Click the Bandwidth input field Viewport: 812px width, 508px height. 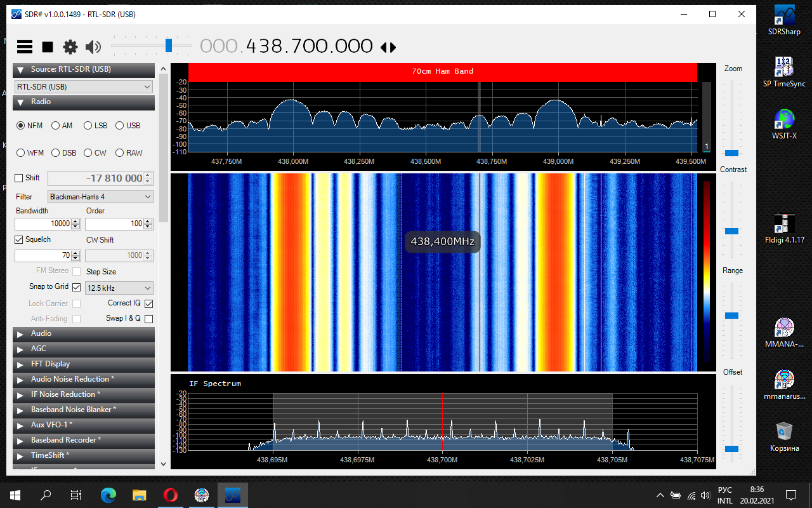pos(43,224)
